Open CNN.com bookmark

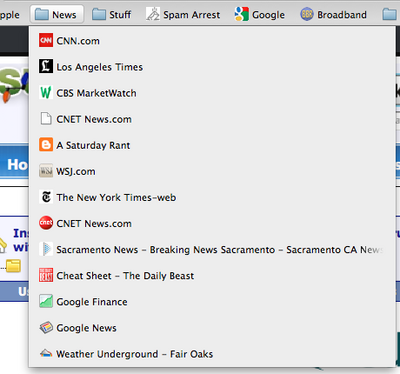point(212,41)
